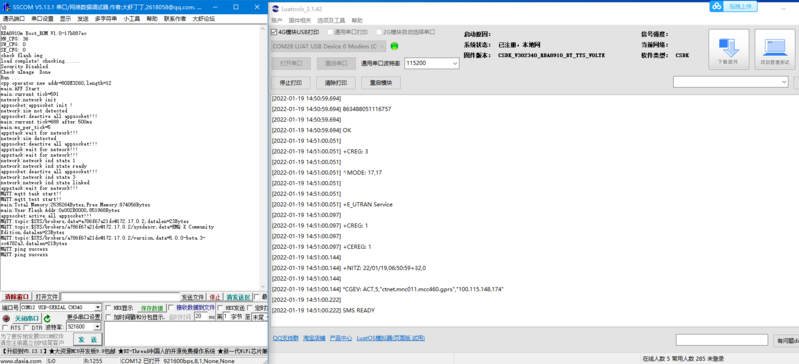Open 大虾论坛 menu in SSCOM
Screen dimensions: 799x364
[x=203, y=18]
